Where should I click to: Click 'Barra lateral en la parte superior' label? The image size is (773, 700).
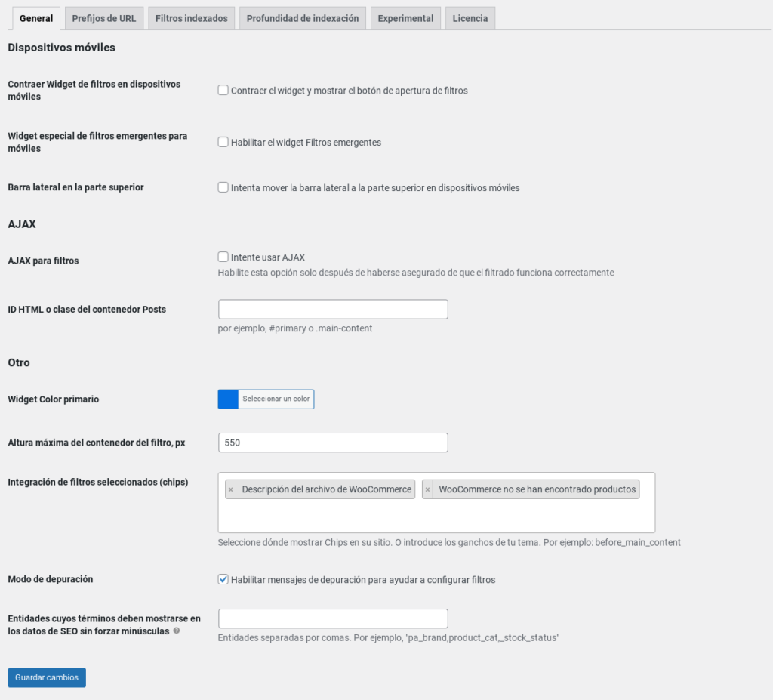point(76,187)
